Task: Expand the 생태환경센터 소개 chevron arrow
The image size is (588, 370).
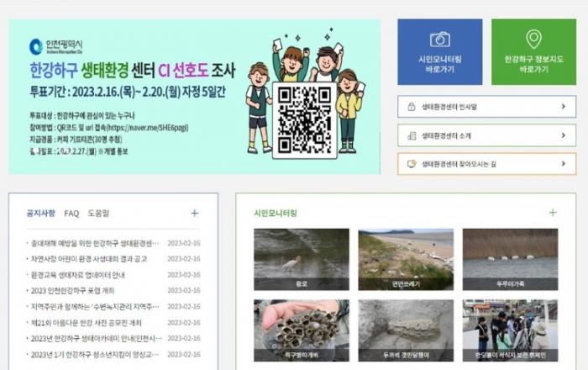Action: 564,135
